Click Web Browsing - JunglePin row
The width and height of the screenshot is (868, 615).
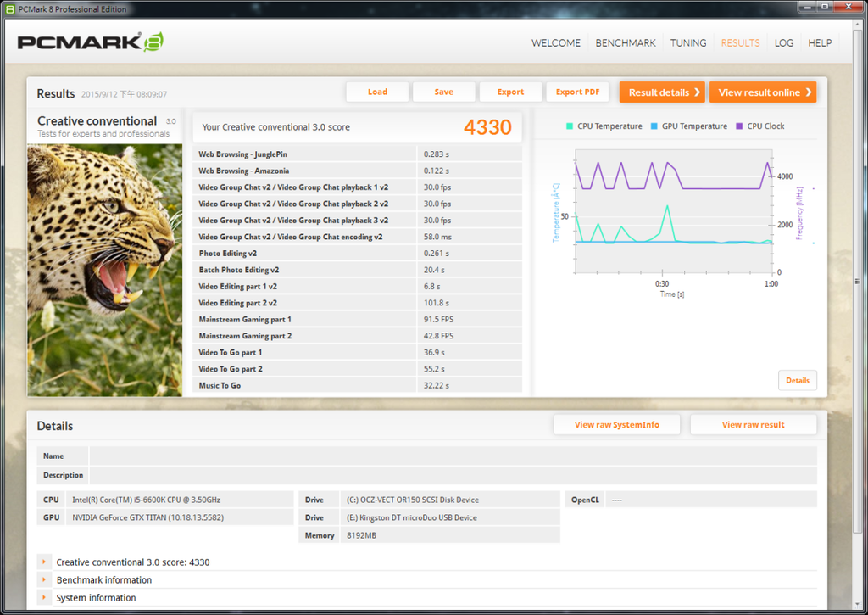click(x=357, y=154)
